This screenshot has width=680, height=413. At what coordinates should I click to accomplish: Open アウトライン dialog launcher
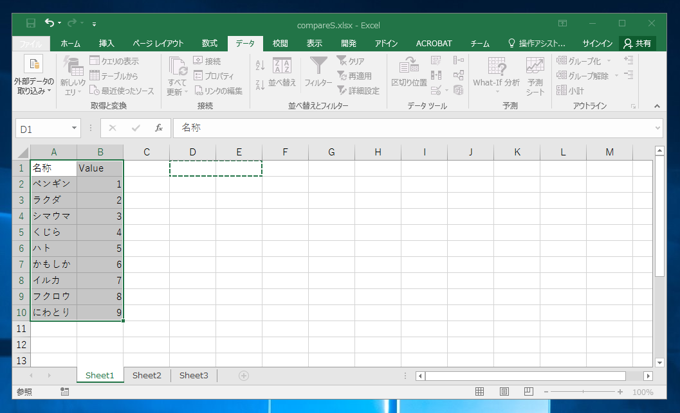(633, 106)
